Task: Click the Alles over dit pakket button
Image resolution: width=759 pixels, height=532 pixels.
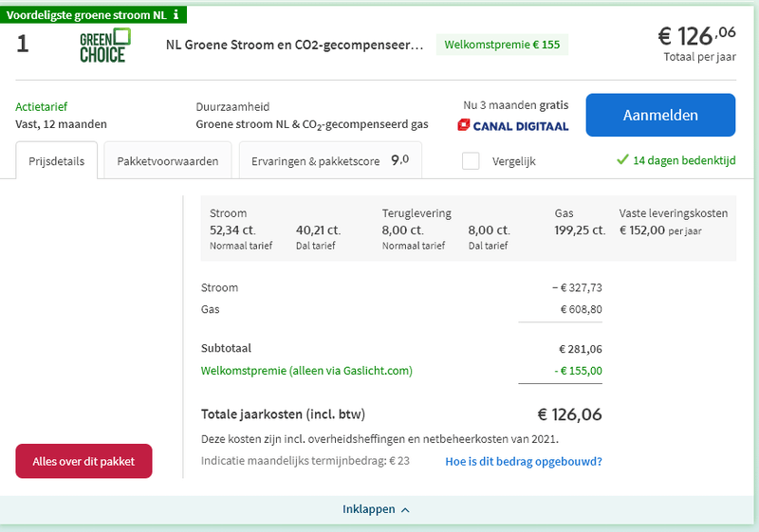Action: click(x=83, y=462)
